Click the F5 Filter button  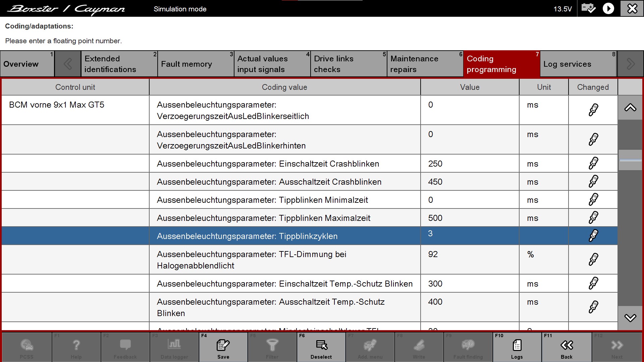point(272,347)
